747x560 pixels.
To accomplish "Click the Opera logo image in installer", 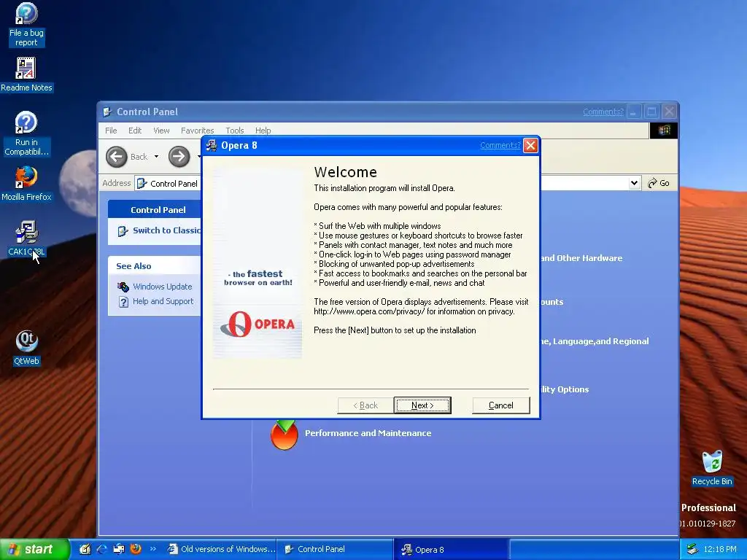I will pyautogui.click(x=258, y=324).
